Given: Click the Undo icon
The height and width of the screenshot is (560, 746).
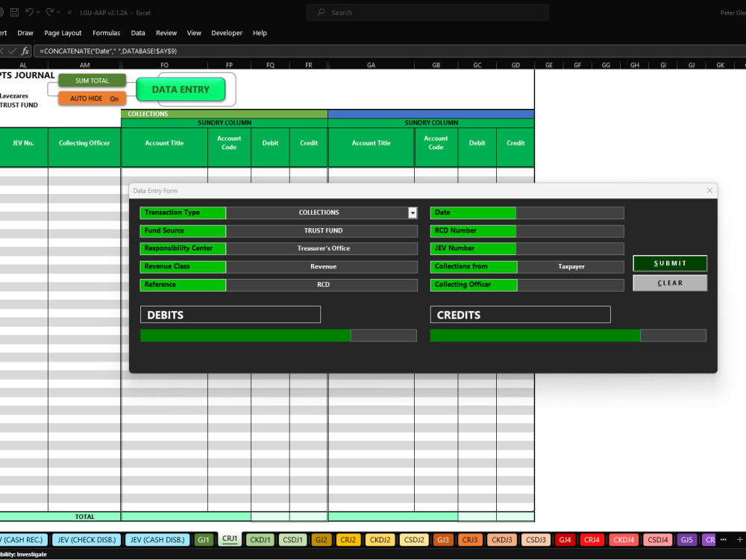Looking at the screenshot, I should (x=31, y=12).
